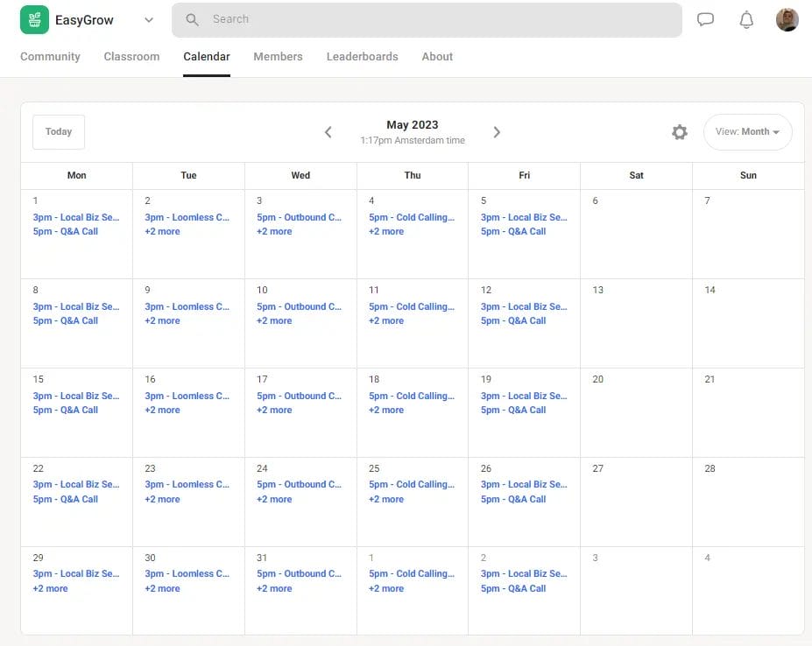Open the chat messages icon
812x646 pixels.
click(x=705, y=20)
